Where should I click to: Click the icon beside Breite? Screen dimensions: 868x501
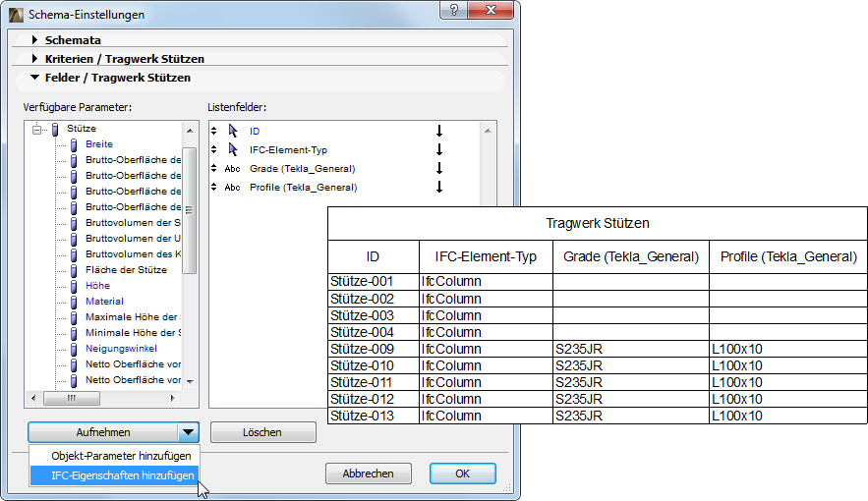click(74, 144)
